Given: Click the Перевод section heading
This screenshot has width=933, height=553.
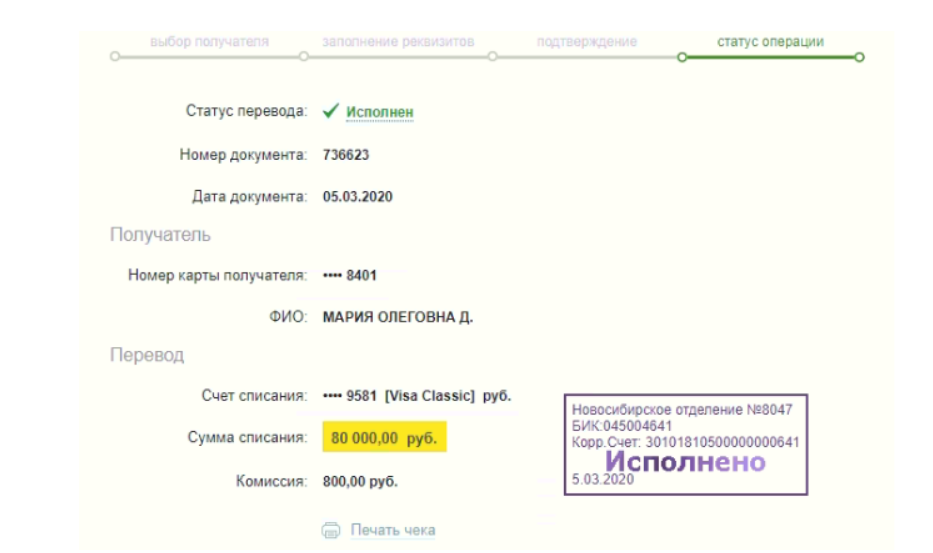Looking at the screenshot, I should coord(147,355).
